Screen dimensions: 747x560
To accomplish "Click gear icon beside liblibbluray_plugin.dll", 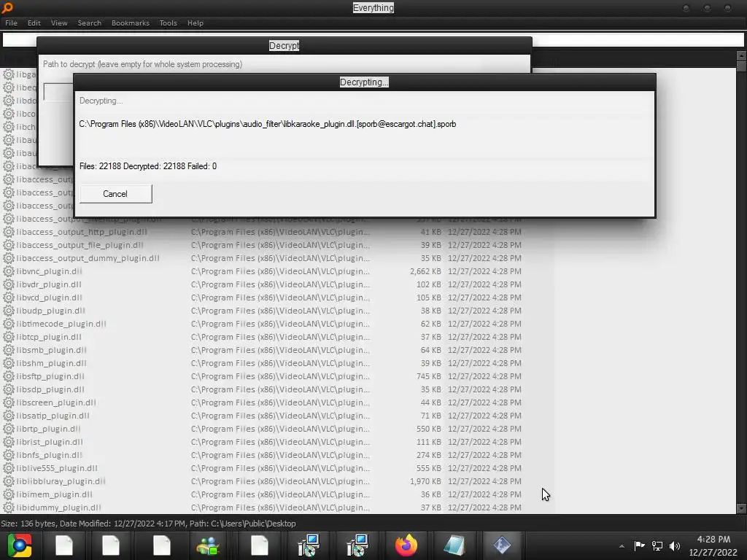I will [x=9, y=481].
